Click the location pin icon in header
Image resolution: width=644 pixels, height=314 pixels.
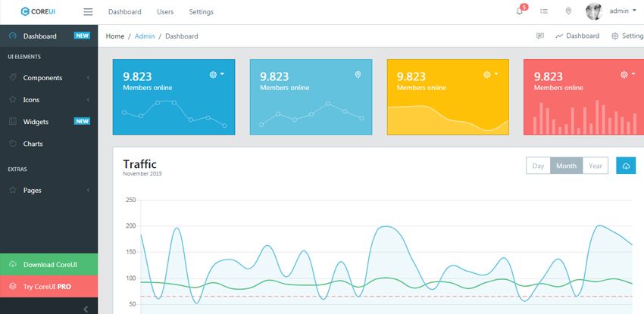click(x=568, y=11)
